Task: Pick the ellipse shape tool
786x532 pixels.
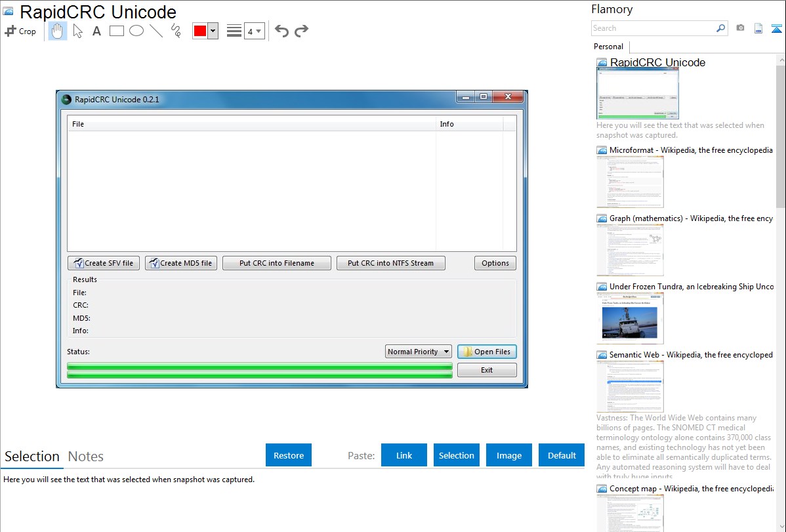Action: pyautogui.click(x=136, y=31)
